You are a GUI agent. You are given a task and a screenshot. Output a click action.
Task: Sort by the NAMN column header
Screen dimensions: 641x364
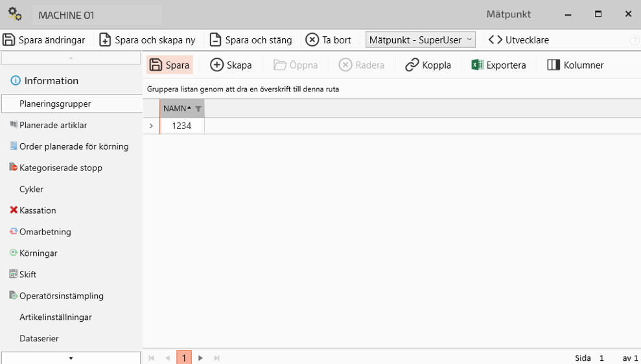coord(175,109)
